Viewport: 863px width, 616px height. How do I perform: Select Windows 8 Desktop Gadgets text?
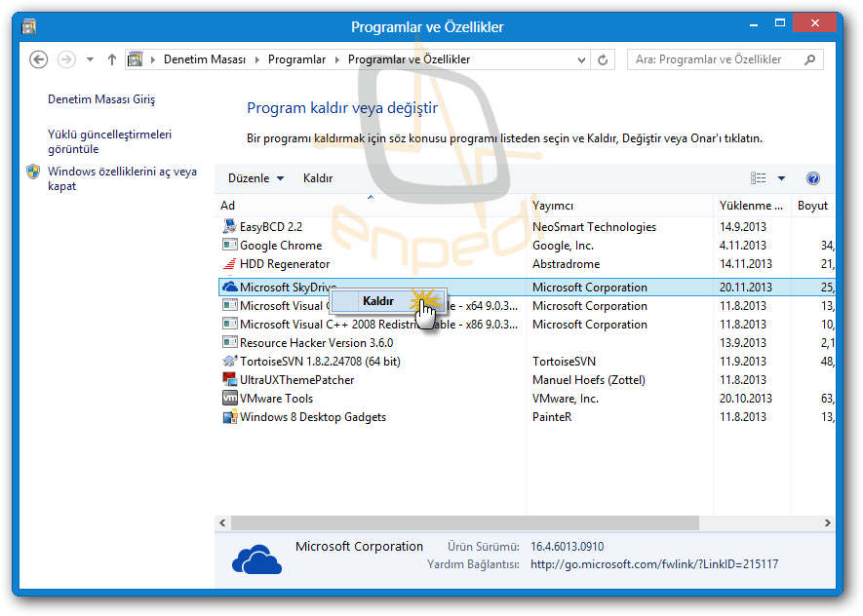[x=313, y=417]
